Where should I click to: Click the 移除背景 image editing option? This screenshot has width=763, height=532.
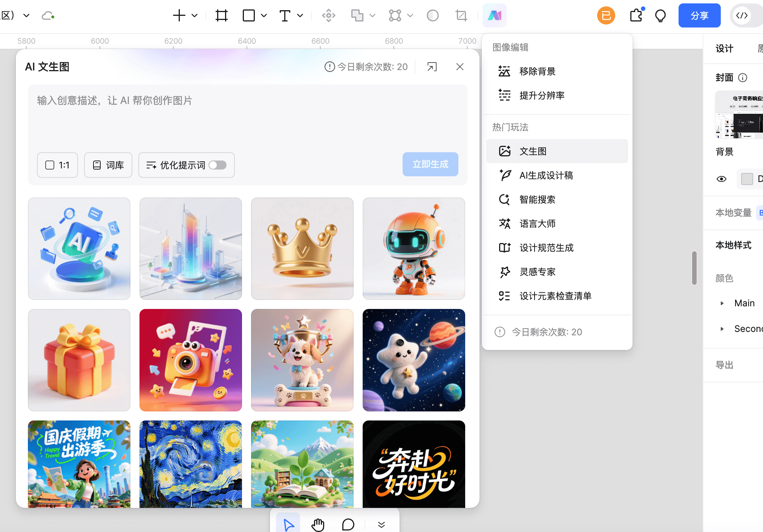[537, 71]
